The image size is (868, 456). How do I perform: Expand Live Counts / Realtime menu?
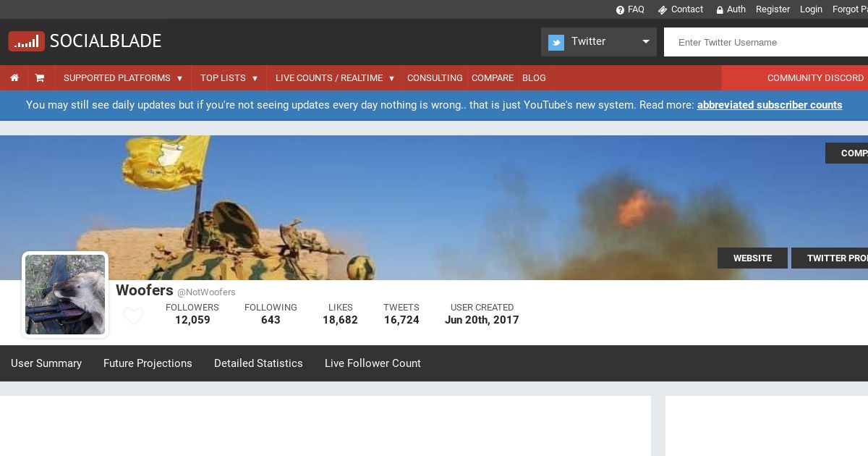[x=335, y=77]
